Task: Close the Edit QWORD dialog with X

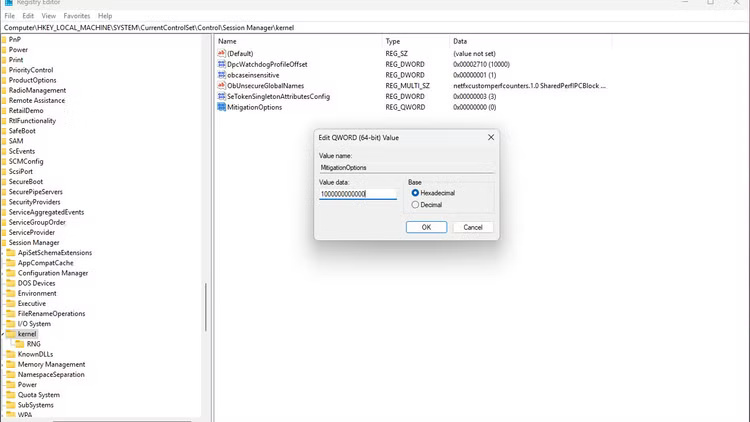Action: click(491, 137)
